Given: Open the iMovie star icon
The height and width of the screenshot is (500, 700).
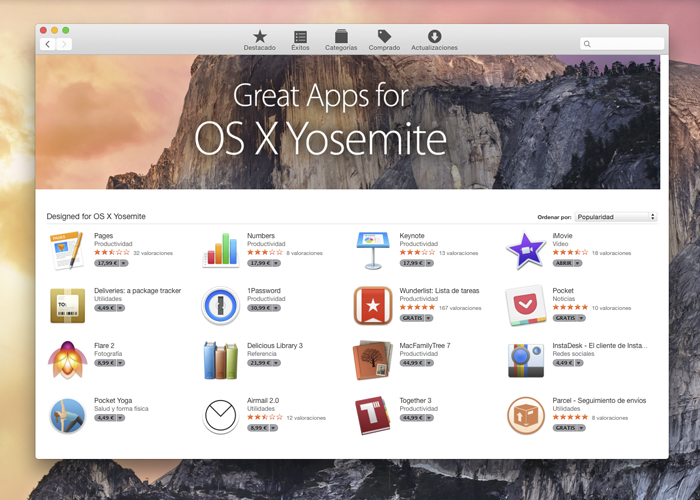Looking at the screenshot, I should 525,250.
